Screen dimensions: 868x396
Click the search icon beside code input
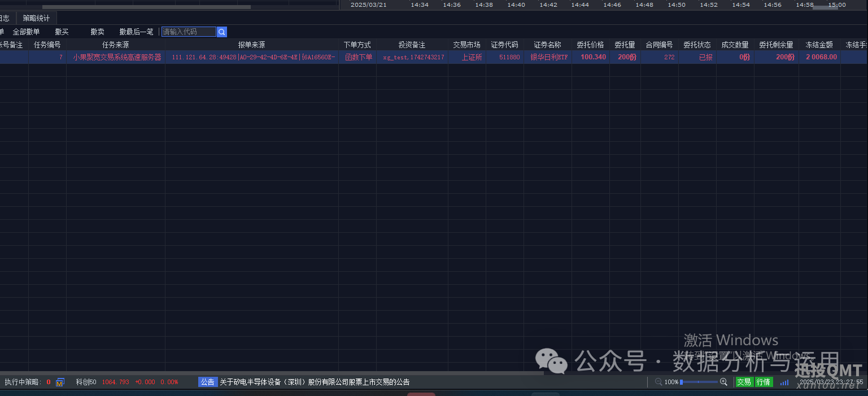pos(222,32)
